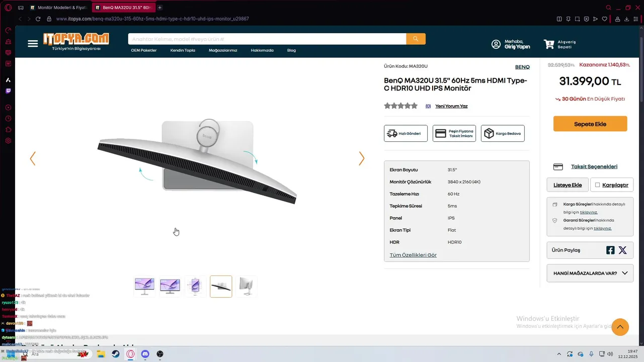Open split screen view icon
644x362 pixels.
(x=559, y=19)
